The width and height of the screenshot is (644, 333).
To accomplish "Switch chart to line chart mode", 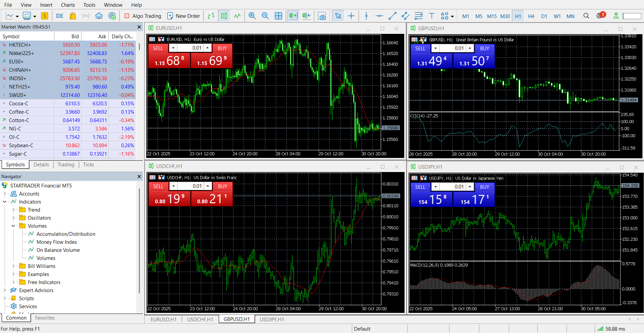I will (237, 16).
